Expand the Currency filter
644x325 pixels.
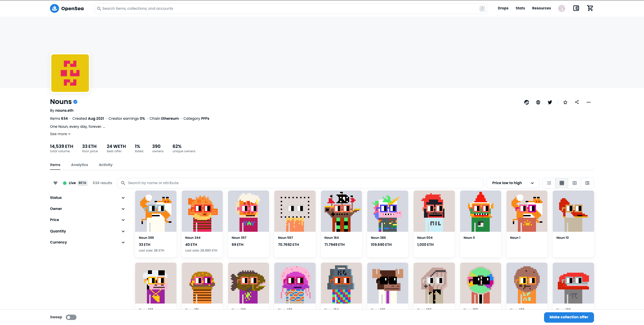coord(87,242)
